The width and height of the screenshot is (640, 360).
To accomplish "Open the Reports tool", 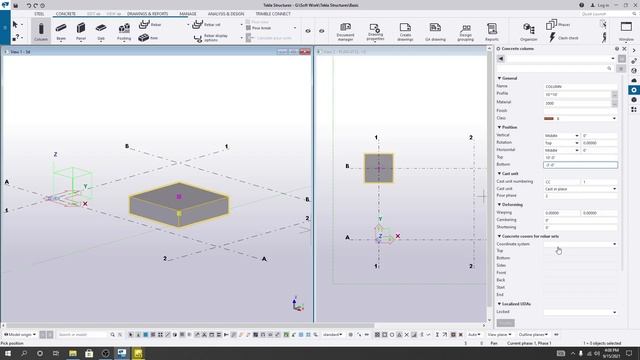I will coord(492,31).
